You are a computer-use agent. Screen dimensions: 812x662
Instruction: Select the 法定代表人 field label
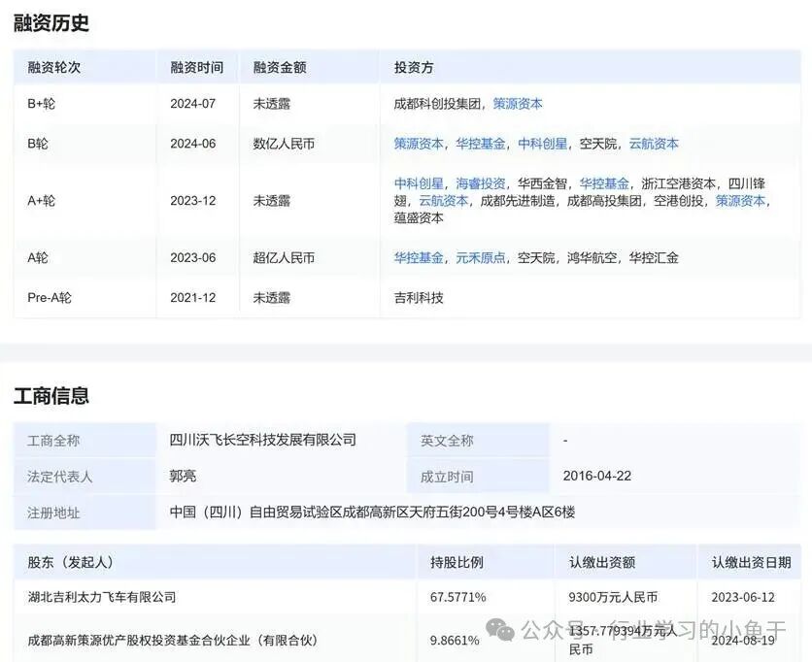pyautogui.click(x=59, y=477)
